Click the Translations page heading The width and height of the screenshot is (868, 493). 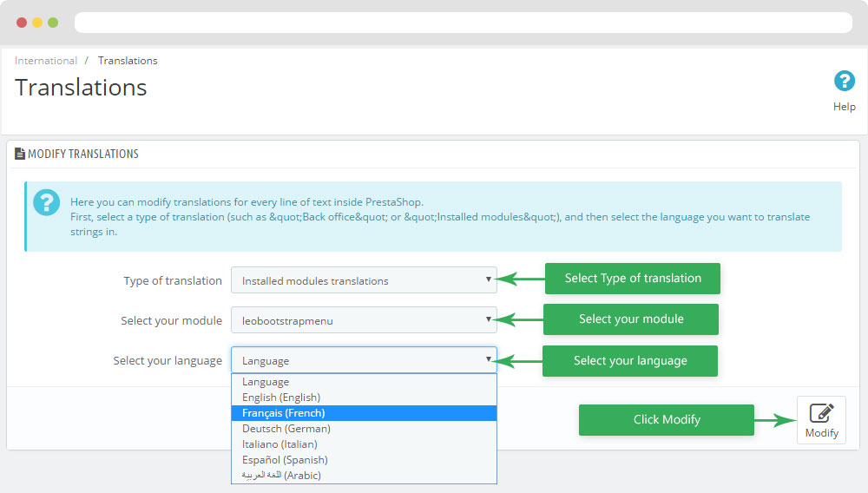81,88
